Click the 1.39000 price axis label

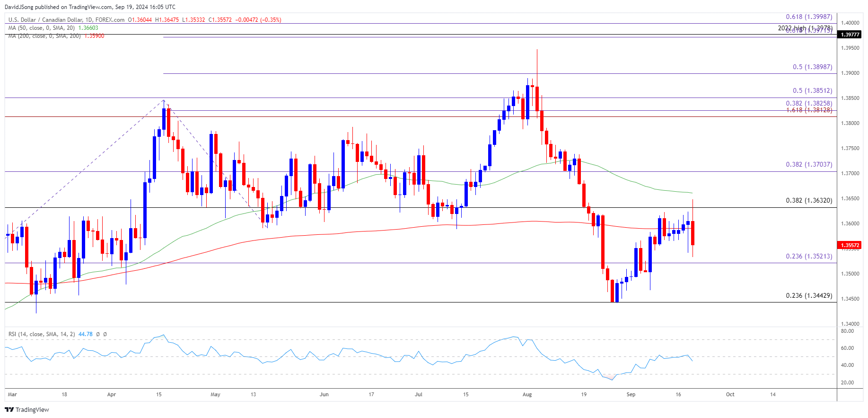click(850, 73)
